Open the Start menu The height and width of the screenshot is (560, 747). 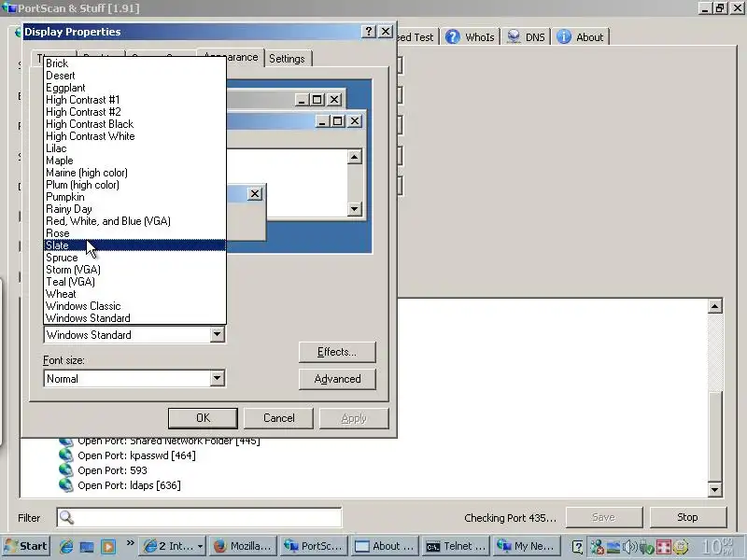[26, 546]
